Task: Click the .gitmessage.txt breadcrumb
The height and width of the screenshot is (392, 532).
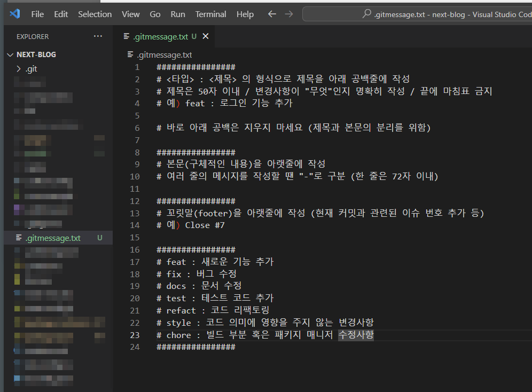Action: click(x=163, y=54)
